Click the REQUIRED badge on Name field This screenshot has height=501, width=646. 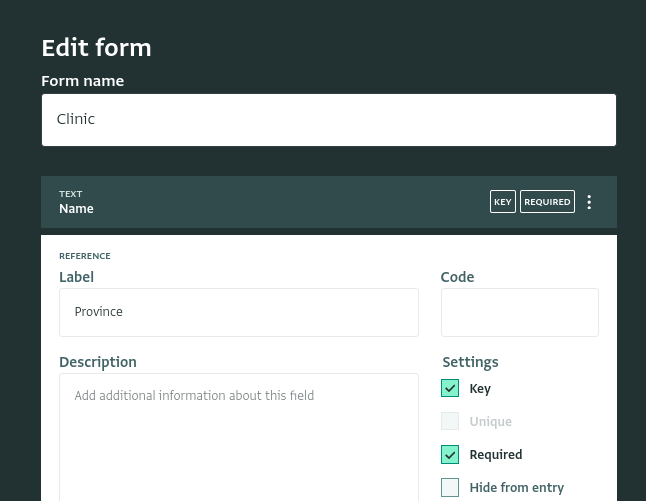click(547, 202)
